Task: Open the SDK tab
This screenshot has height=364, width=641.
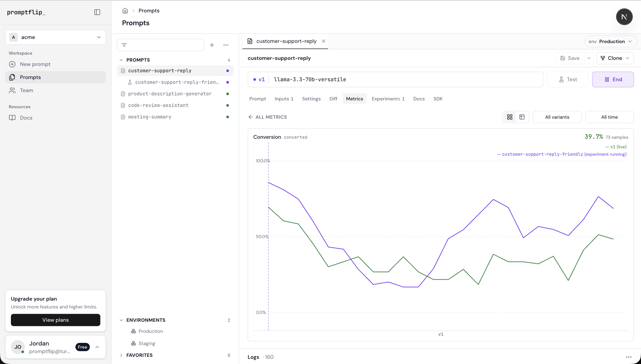Action: 438,99
